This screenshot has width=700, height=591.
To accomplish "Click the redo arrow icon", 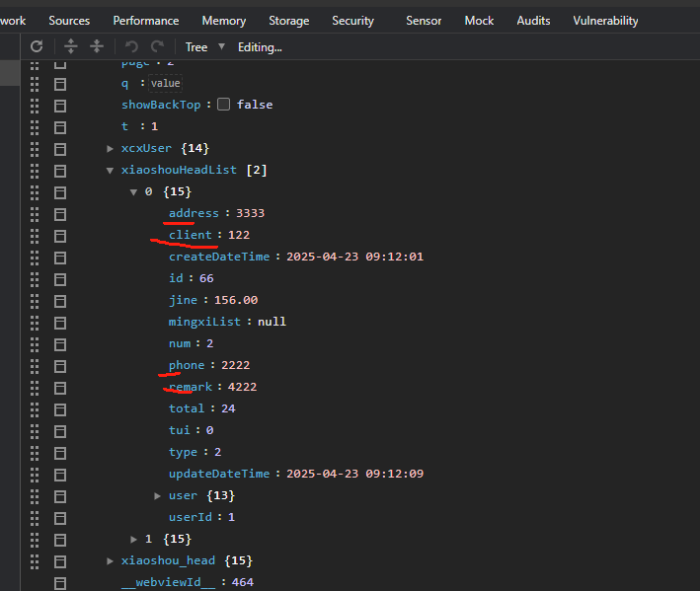I will (158, 46).
